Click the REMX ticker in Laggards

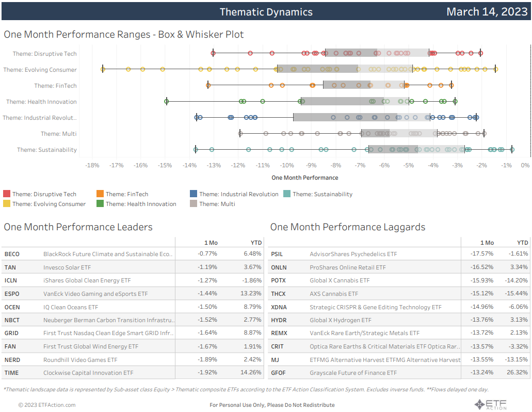(279, 333)
